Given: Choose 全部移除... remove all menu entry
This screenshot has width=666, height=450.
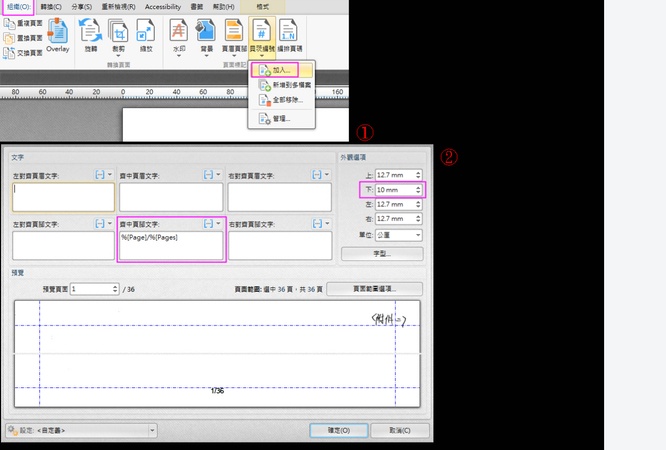Looking at the screenshot, I should (x=281, y=100).
